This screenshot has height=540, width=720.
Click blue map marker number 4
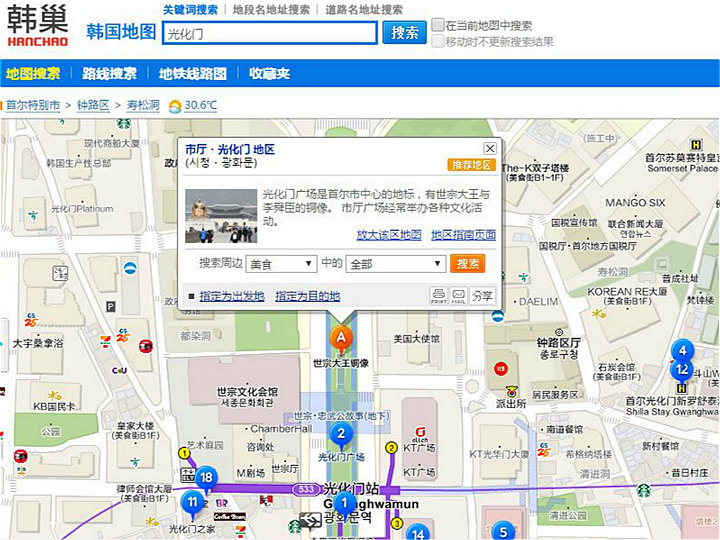[x=682, y=352]
